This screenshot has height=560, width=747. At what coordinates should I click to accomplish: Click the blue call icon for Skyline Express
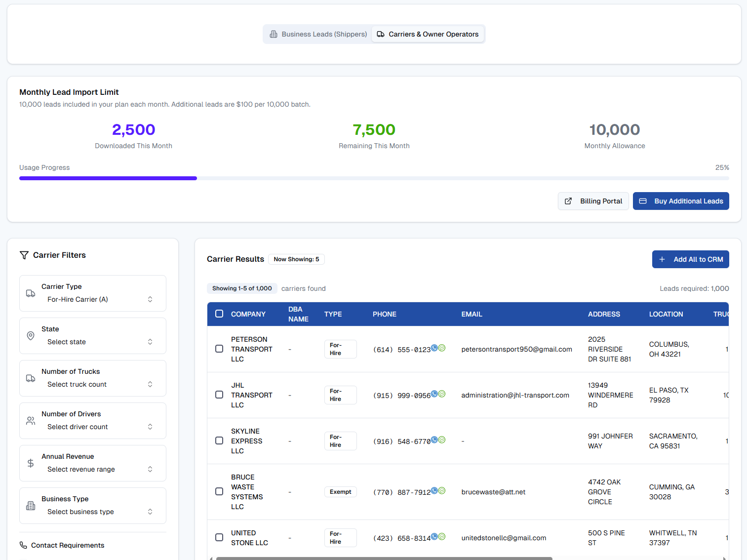434,440
